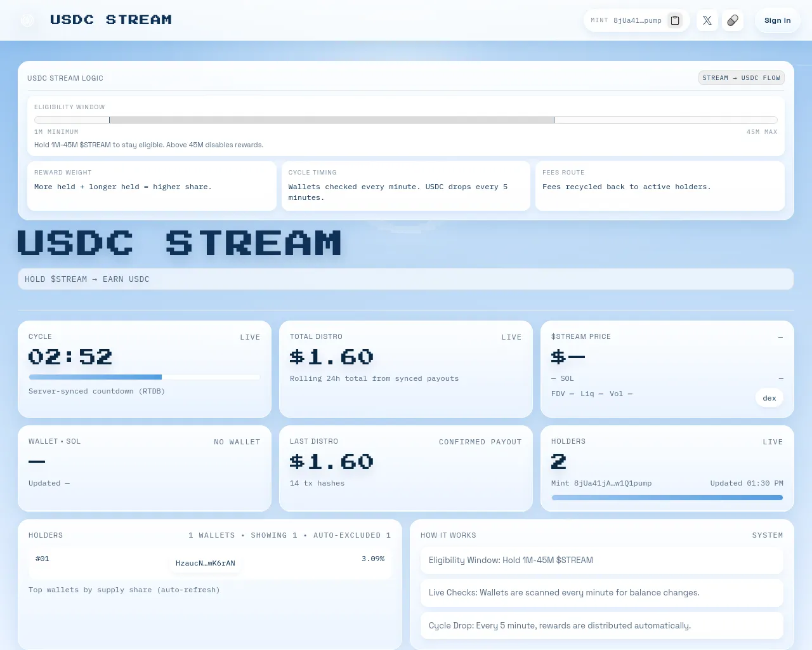
Task: Open the dex button in the price card
Action: 769,398
